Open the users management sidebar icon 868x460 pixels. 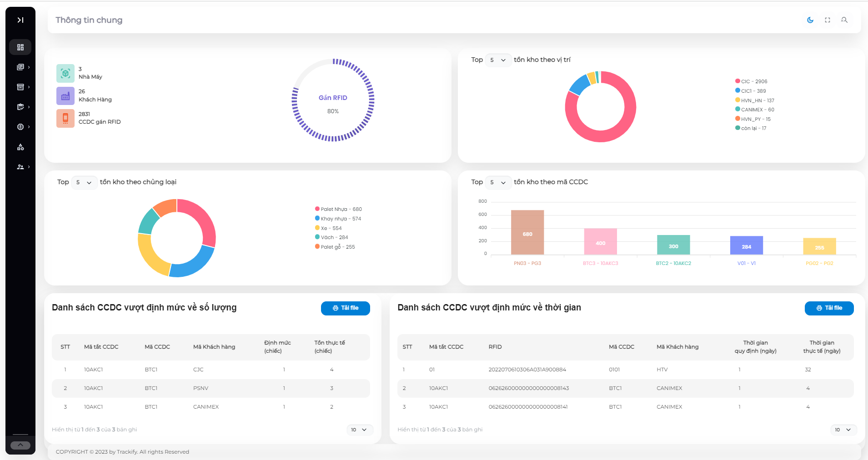(x=20, y=167)
